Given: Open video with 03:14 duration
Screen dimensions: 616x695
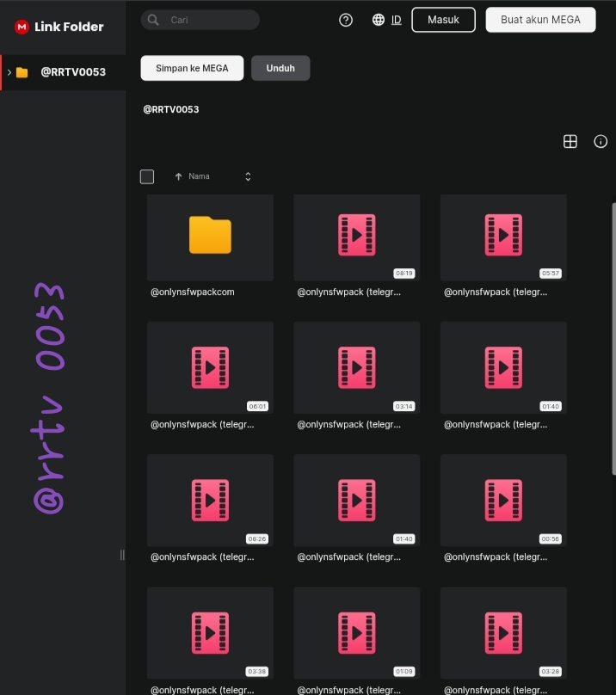Looking at the screenshot, I should coord(356,368).
